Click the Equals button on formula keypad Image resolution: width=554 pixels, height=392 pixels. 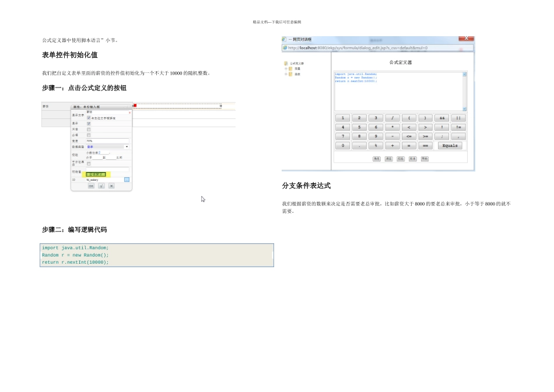point(450,146)
